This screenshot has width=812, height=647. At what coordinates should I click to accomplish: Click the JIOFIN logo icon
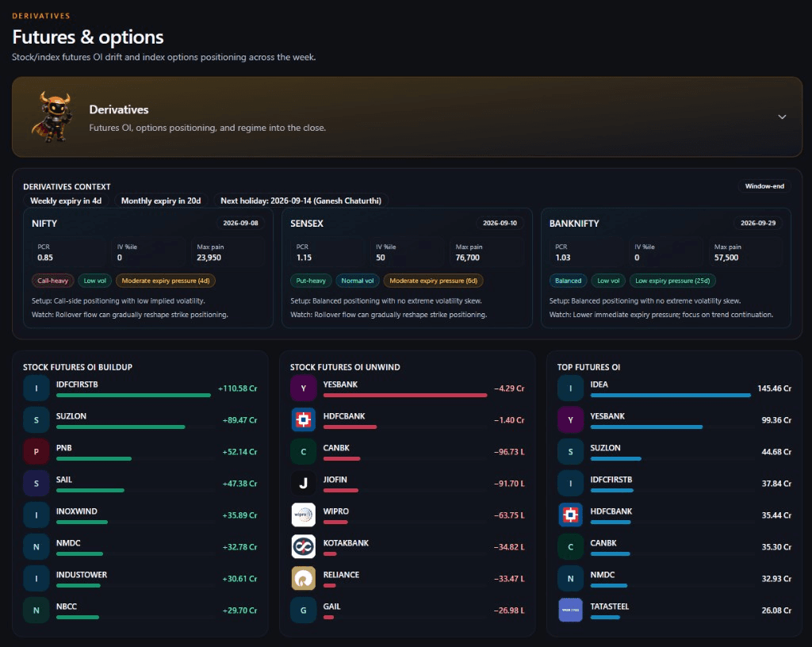pos(304,484)
